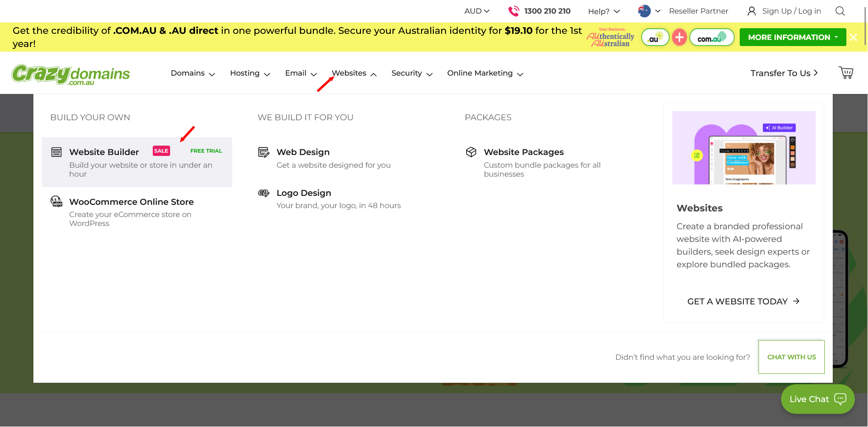Expand the Help? dropdown
The height and width of the screenshot is (427, 868).
coord(604,11)
